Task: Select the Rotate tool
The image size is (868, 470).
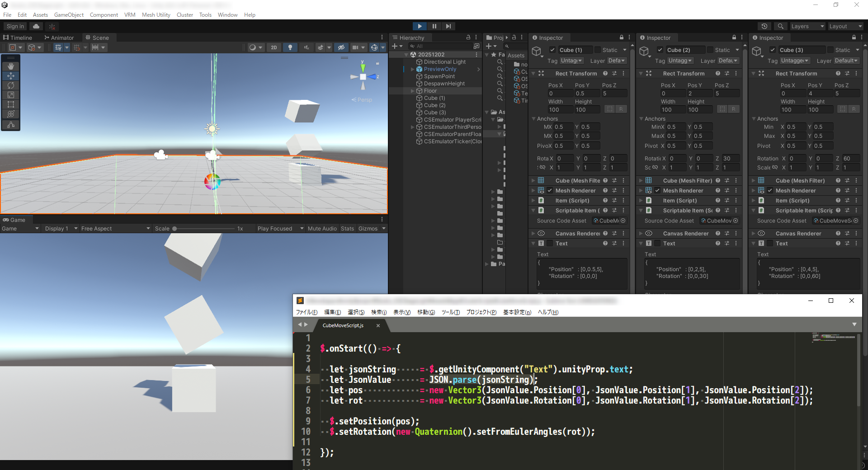Action: point(11,85)
